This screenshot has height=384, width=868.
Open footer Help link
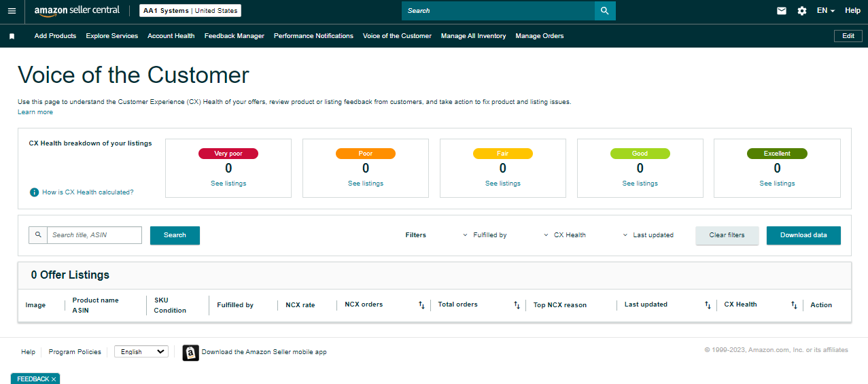28,352
